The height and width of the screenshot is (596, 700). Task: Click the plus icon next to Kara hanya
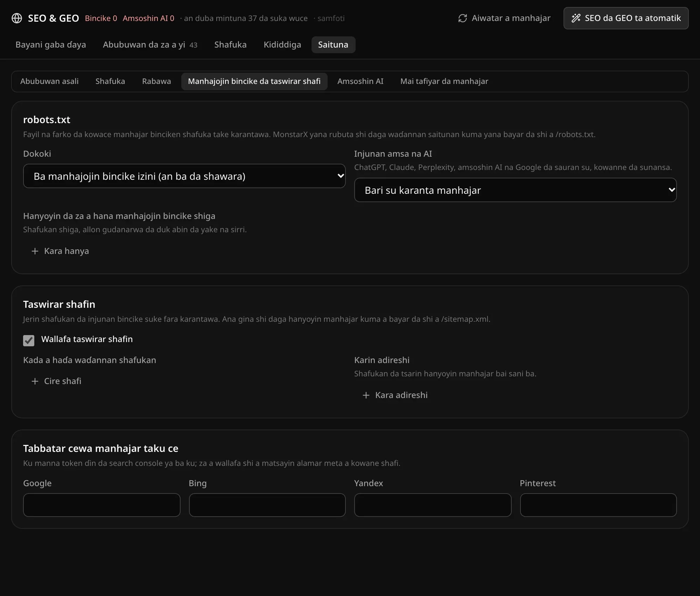point(35,251)
